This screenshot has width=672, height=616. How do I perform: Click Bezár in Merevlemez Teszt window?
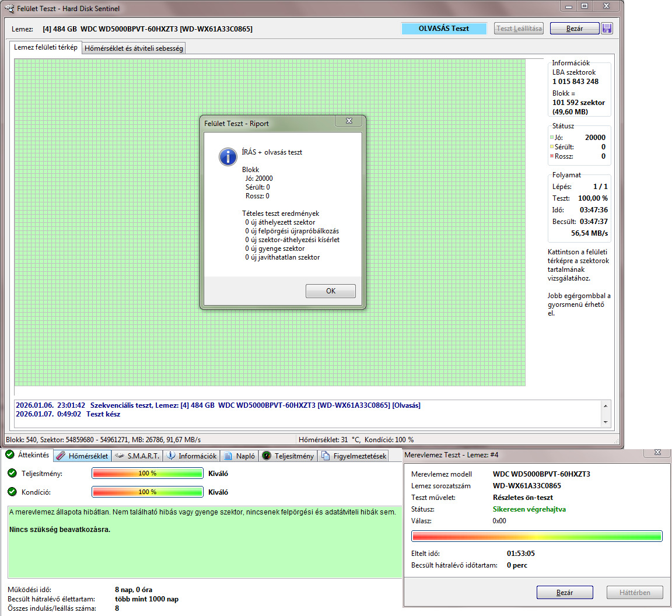coord(565,592)
